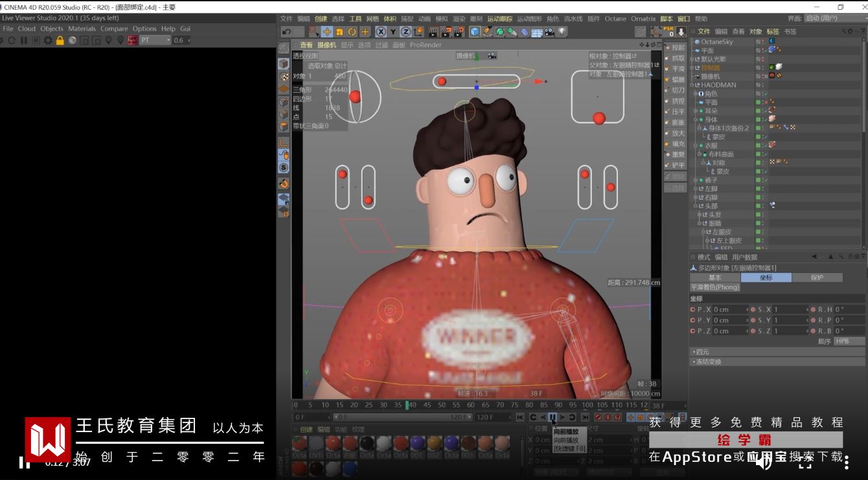This screenshot has height=480, width=868.
Task: Click the Camera object icon in toolbar
Action: pyautogui.click(x=549, y=32)
